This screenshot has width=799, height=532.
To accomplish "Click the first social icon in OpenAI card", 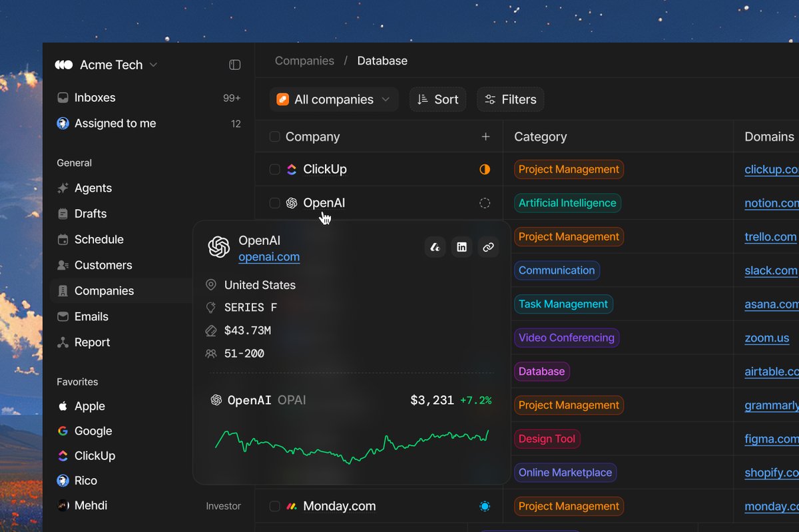I will point(435,247).
